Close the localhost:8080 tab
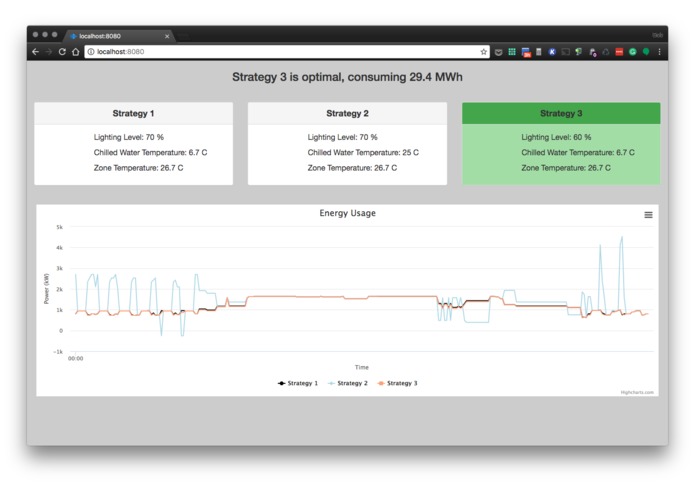The width and height of the screenshot is (695, 494). [167, 36]
